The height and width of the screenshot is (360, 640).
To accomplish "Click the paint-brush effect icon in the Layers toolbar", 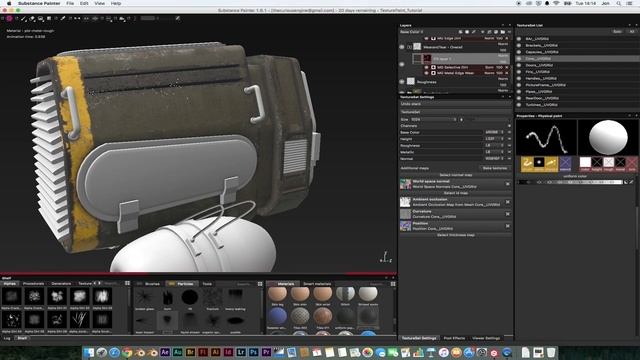I will coord(474,32).
